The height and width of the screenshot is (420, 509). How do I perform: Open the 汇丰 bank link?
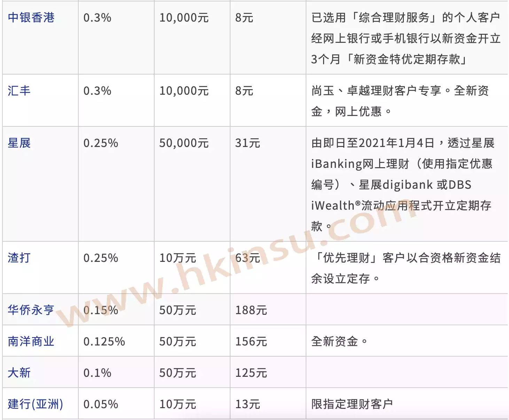click(19, 91)
